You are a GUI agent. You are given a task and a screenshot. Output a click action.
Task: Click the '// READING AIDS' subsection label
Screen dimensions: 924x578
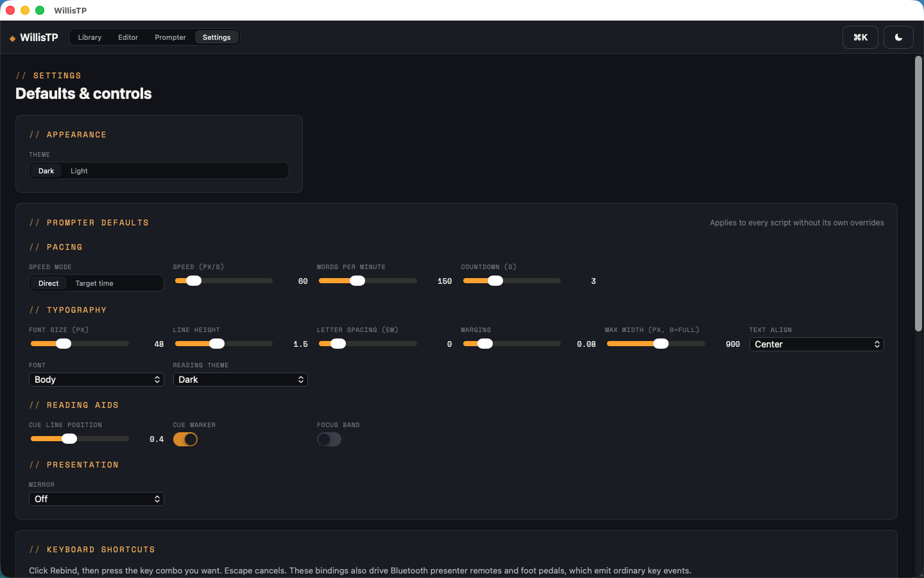pos(74,405)
